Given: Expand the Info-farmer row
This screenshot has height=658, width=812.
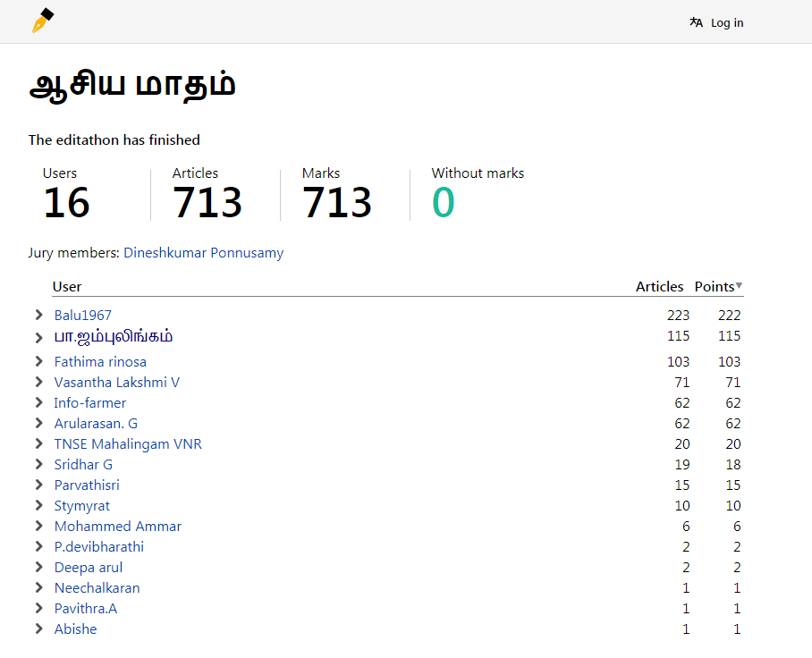Looking at the screenshot, I should click(x=38, y=402).
